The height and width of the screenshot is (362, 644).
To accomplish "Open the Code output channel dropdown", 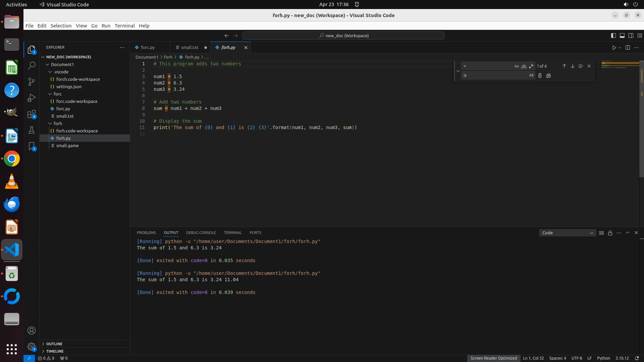I will (x=567, y=233).
